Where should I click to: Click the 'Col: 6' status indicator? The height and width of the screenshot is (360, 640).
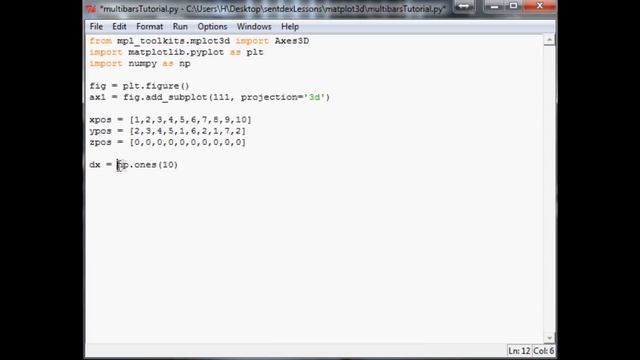point(544,351)
